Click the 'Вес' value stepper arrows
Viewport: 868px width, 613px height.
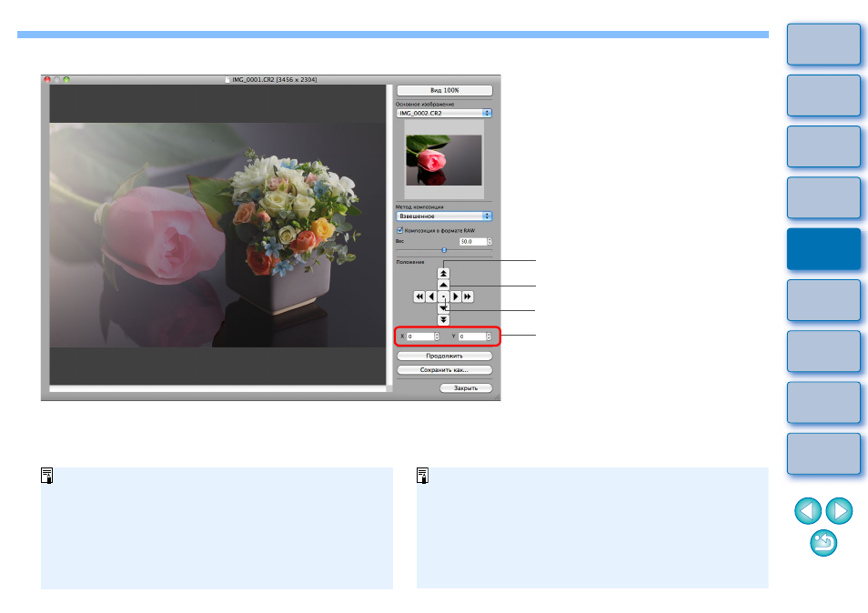[490, 242]
